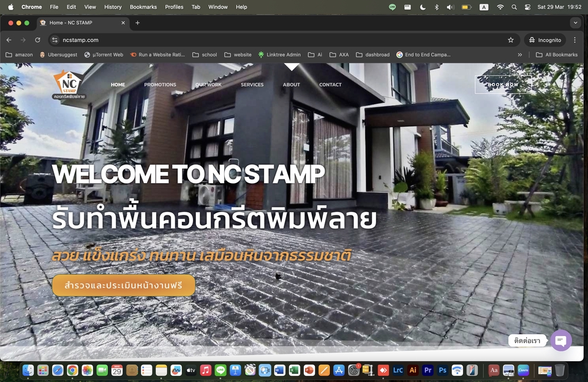Open the dashbroad bookmarks folder

tap(373, 54)
